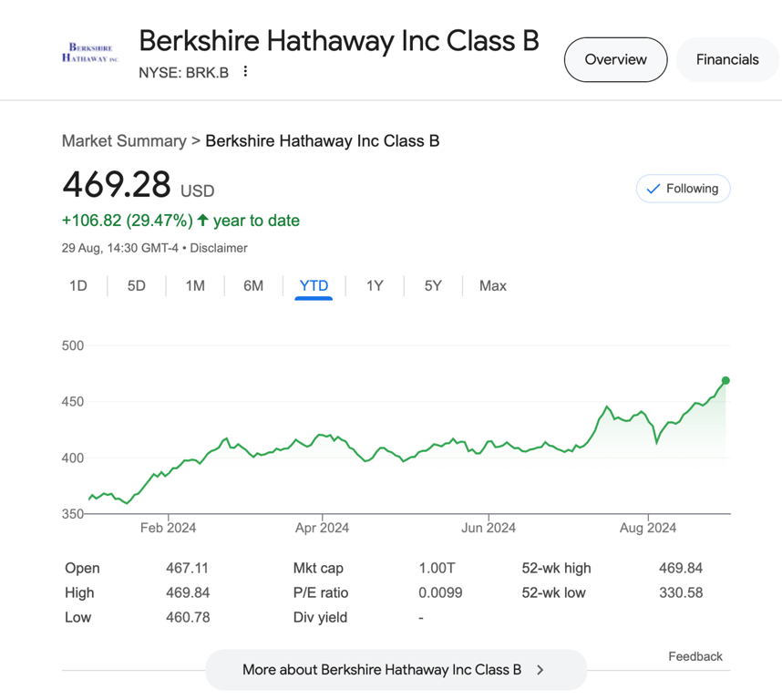Expand More about Berkshire Hathaway Inc Class B
The image size is (782, 700).
coord(382,670)
